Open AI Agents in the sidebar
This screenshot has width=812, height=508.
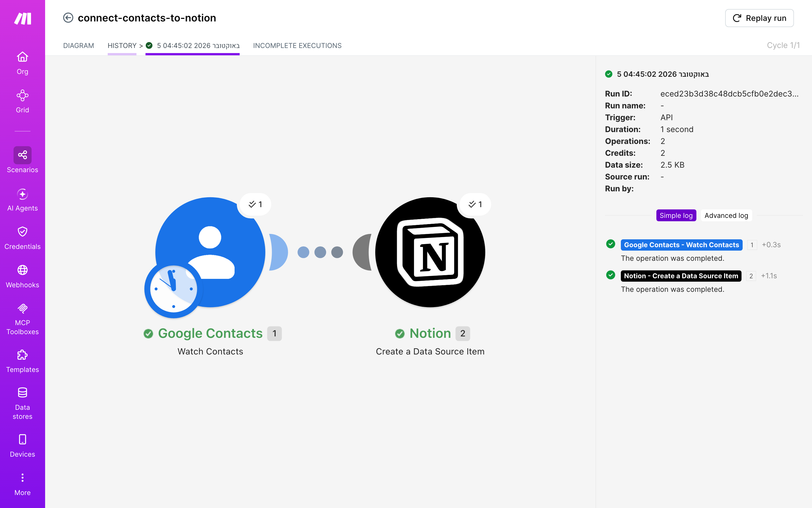click(x=23, y=200)
